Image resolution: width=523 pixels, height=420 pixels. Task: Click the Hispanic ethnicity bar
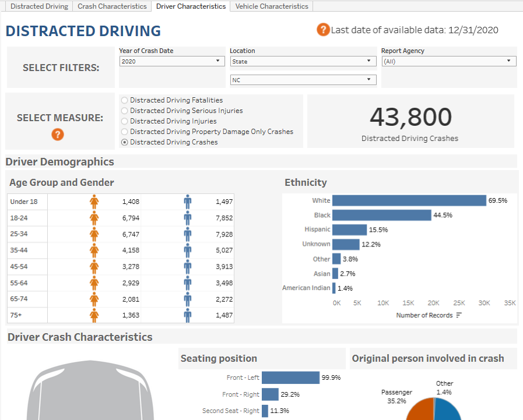click(x=349, y=230)
